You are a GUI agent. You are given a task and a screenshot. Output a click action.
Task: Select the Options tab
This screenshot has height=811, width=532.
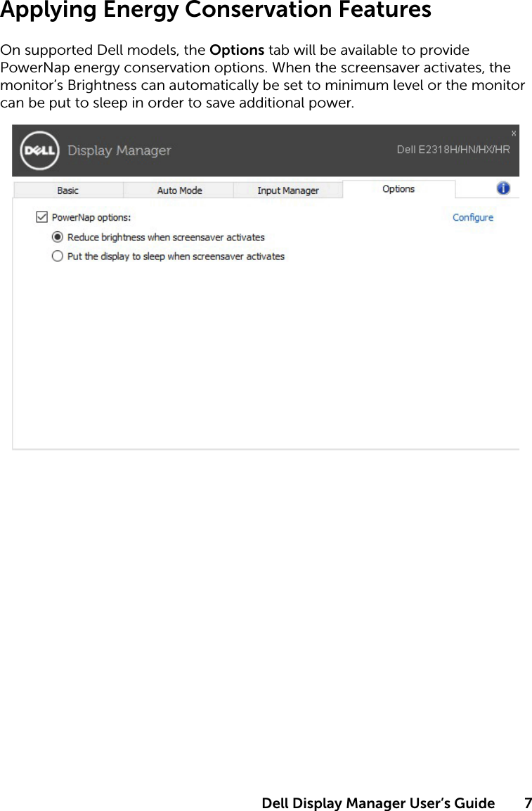click(398, 189)
